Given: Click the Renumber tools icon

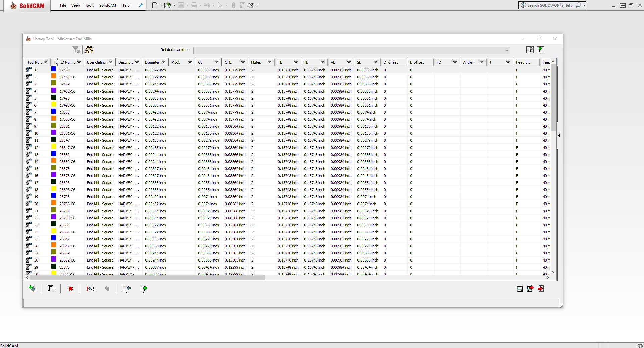Looking at the screenshot, I should [90, 289].
